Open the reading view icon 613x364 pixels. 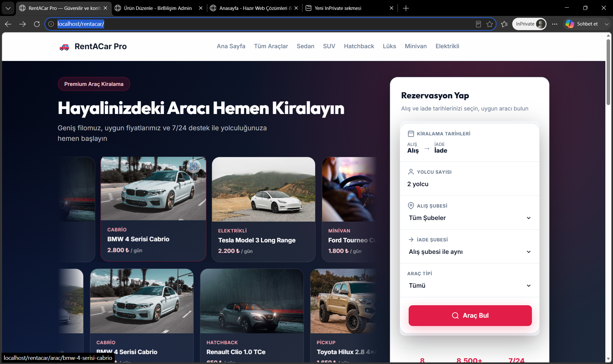pos(478,24)
